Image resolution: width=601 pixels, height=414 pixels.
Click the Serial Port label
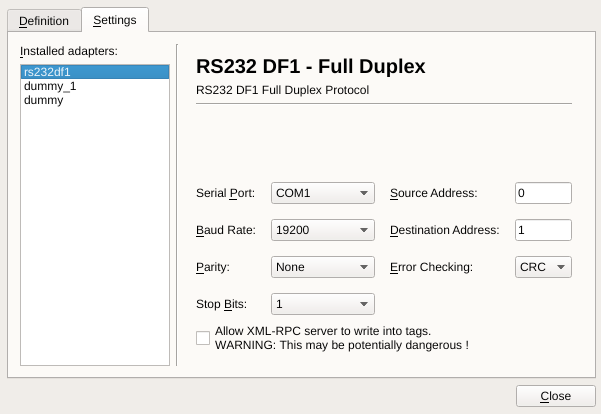point(226,193)
